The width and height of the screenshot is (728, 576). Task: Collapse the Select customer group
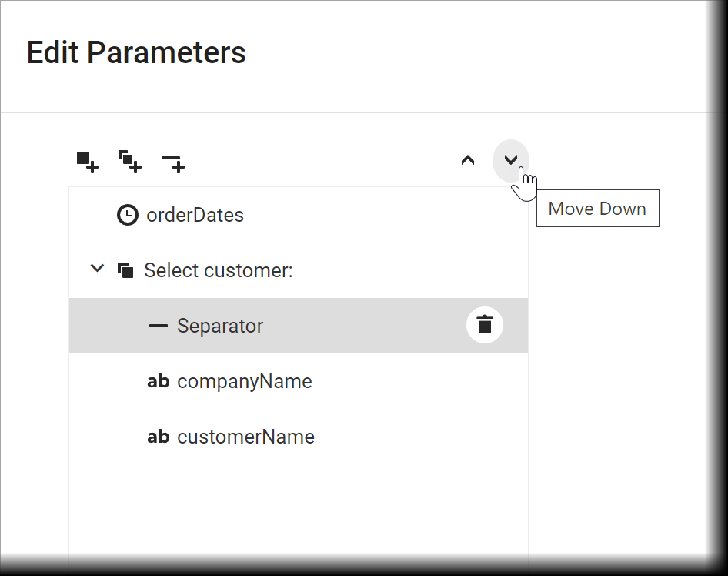[x=97, y=268]
